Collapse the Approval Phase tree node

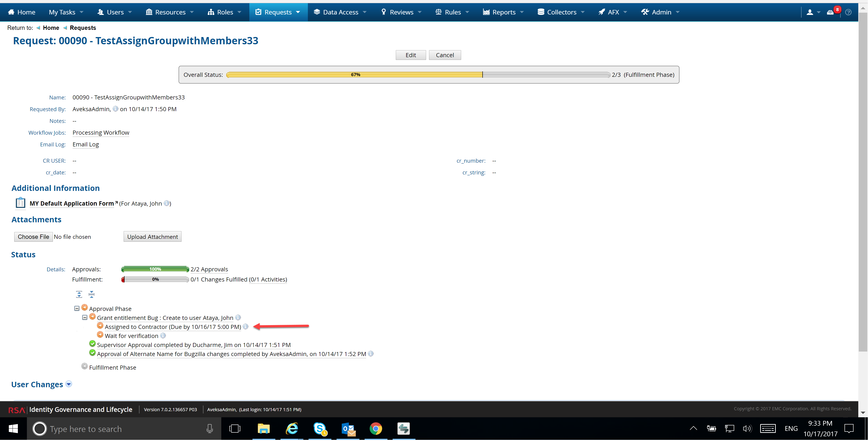click(x=77, y=308)
